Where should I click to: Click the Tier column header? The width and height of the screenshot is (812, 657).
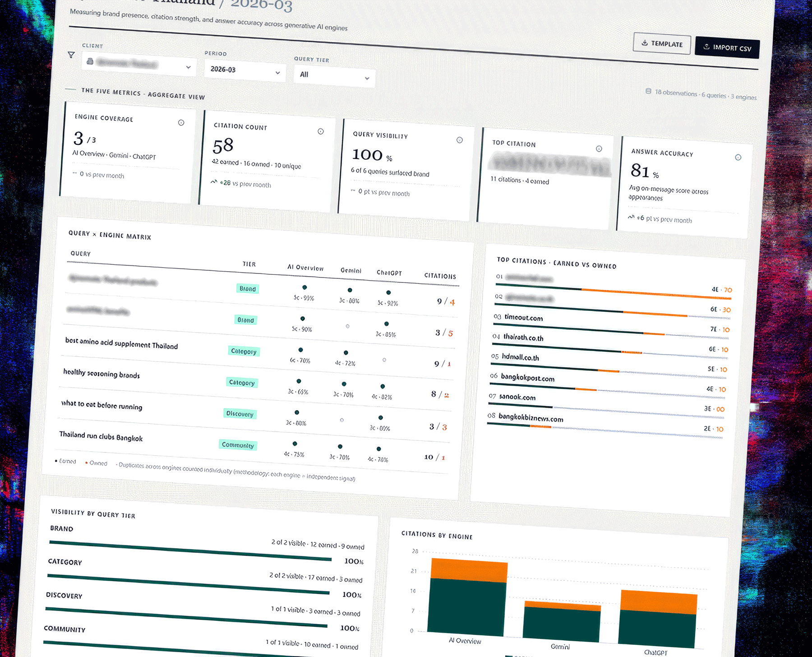point(249,264)
